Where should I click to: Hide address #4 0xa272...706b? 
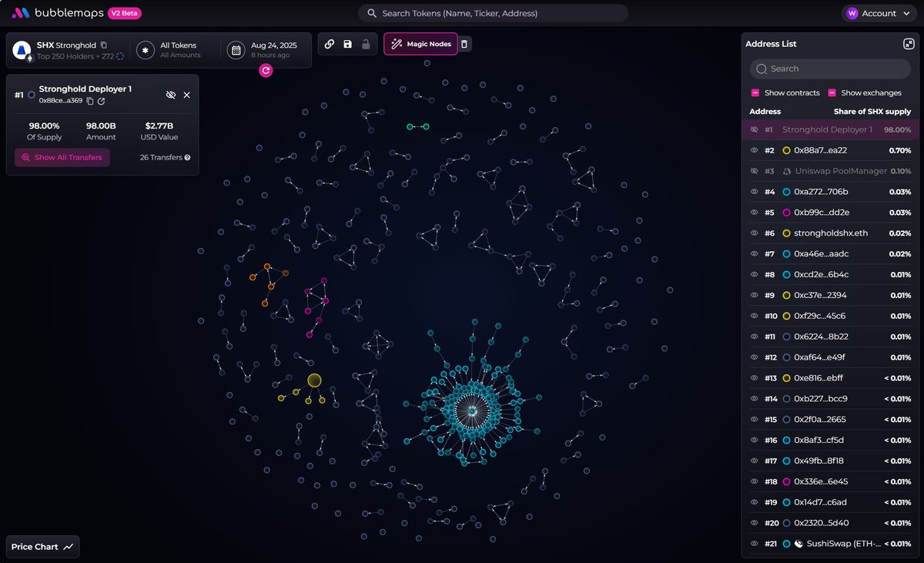pyautogui.click(x=755, y=192)
